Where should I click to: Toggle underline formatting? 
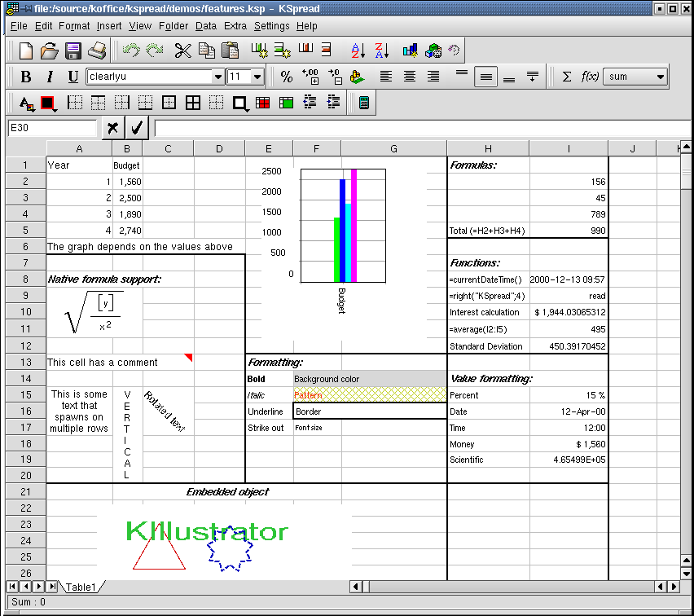[73, 77]
